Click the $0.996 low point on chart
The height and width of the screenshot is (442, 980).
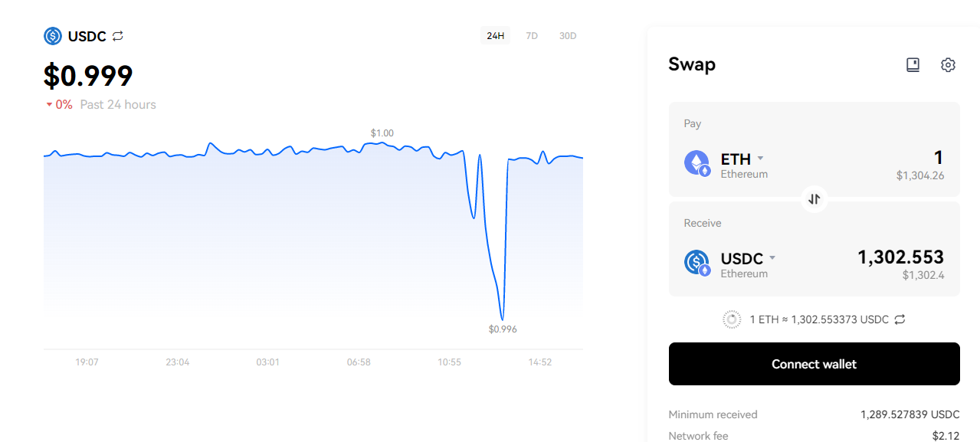coord(503,319)
